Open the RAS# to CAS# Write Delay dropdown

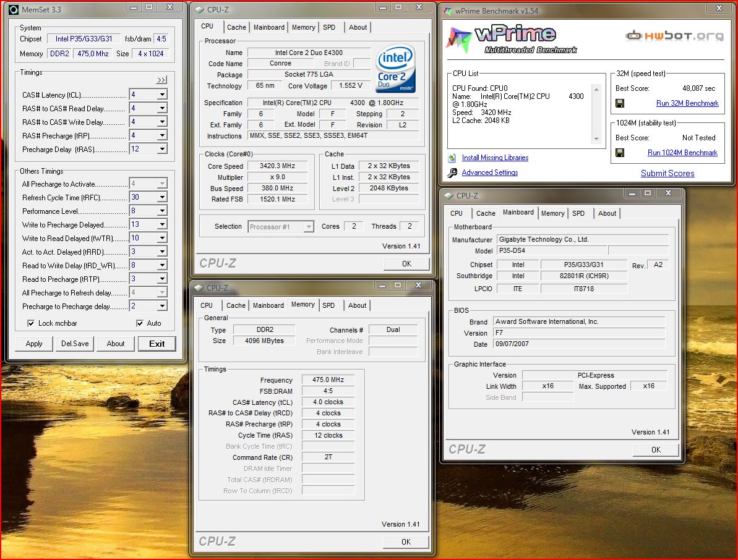(162, 122)
